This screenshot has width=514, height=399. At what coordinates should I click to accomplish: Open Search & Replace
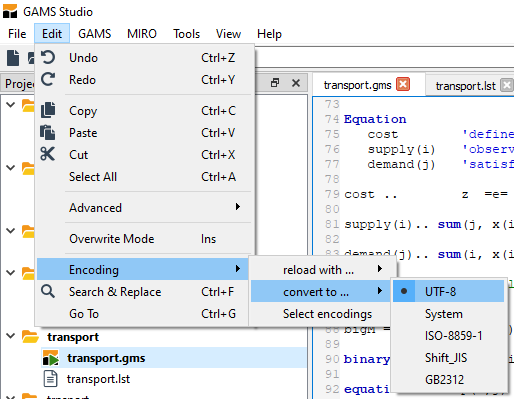pos(143,292)
